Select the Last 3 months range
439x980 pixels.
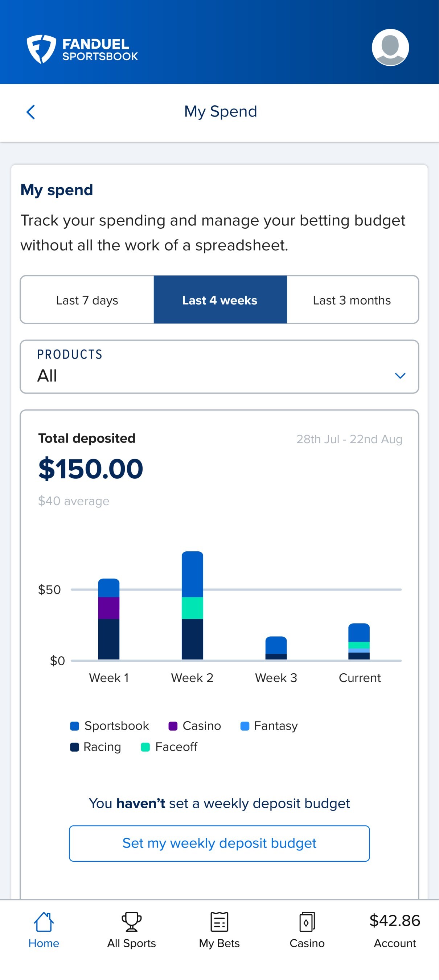point(352,300)
